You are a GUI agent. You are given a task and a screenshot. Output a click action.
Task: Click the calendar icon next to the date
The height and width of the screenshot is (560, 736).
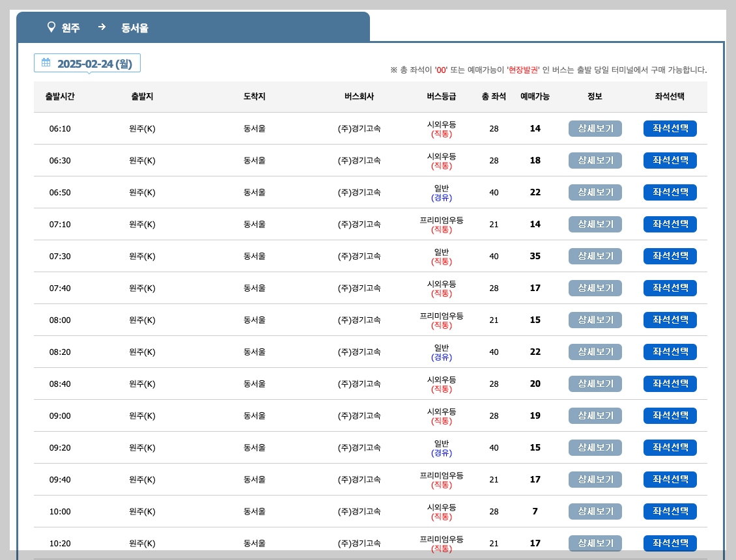click(44, 63)
